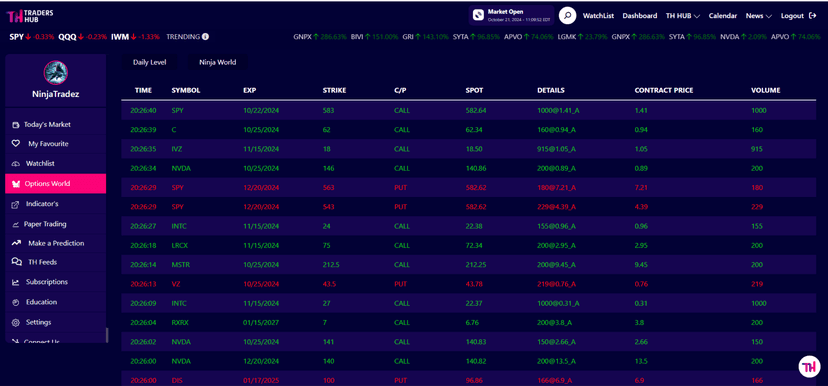This screenshot has height=386, width=828.
Task: Click the Education sidebar icon
Action: pyautogui.click(x=16, y=302)
